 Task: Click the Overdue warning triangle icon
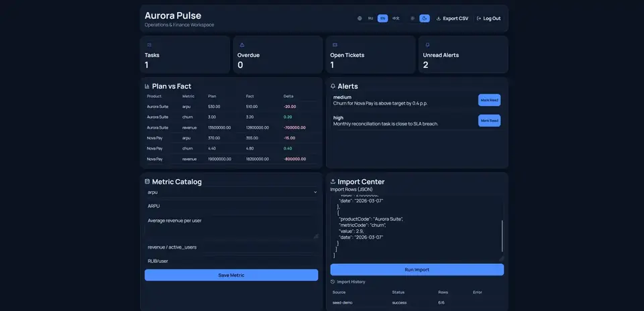coord(242,45)
